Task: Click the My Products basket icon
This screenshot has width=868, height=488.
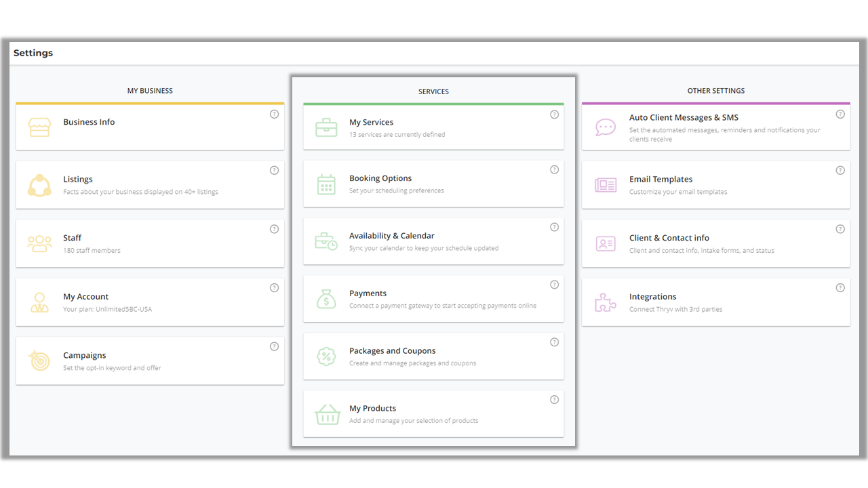Action: [x=327, y=414]
